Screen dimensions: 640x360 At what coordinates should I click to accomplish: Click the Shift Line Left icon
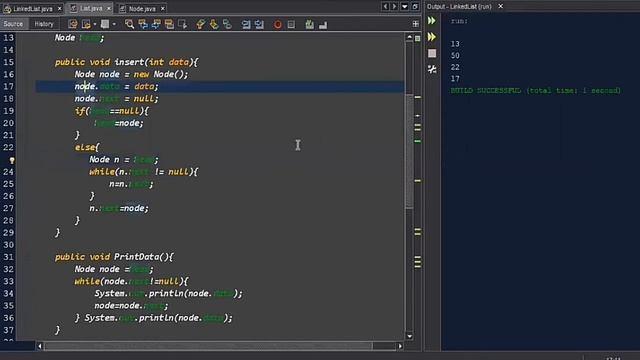246,24
